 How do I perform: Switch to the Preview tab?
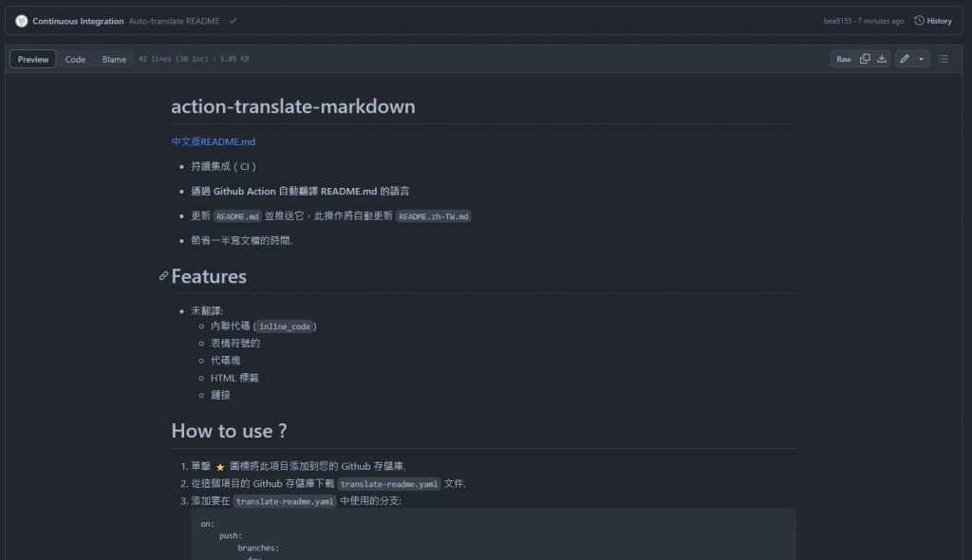[33, 59]
